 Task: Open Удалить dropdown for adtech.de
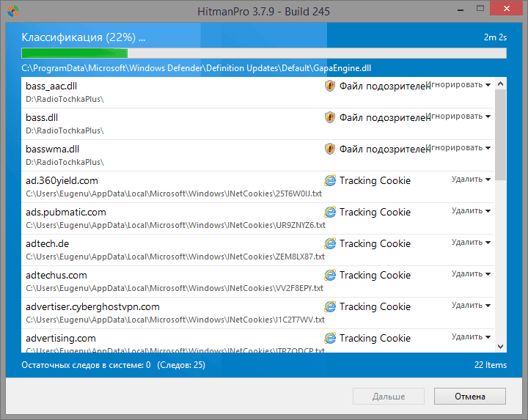471,243
